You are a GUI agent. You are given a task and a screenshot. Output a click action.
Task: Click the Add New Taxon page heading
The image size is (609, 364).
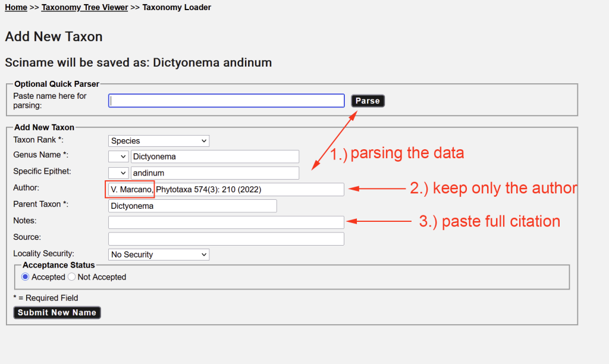click(54, 37)
